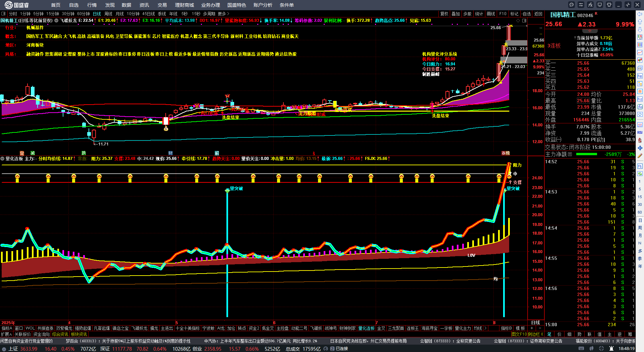The width and height of the screenshot is (644, 352).
Task: Open the RSI indicator sidebar icon
Action: tap(640, 132)
